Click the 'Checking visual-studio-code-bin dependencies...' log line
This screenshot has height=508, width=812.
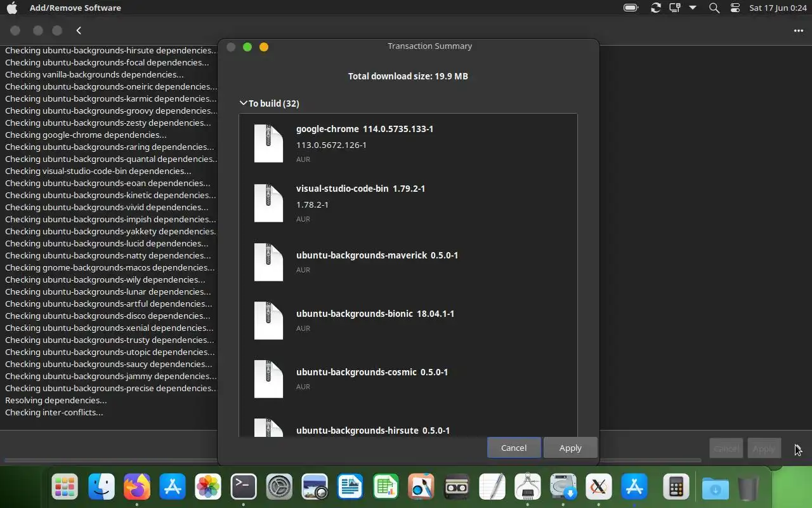(98, 171)
